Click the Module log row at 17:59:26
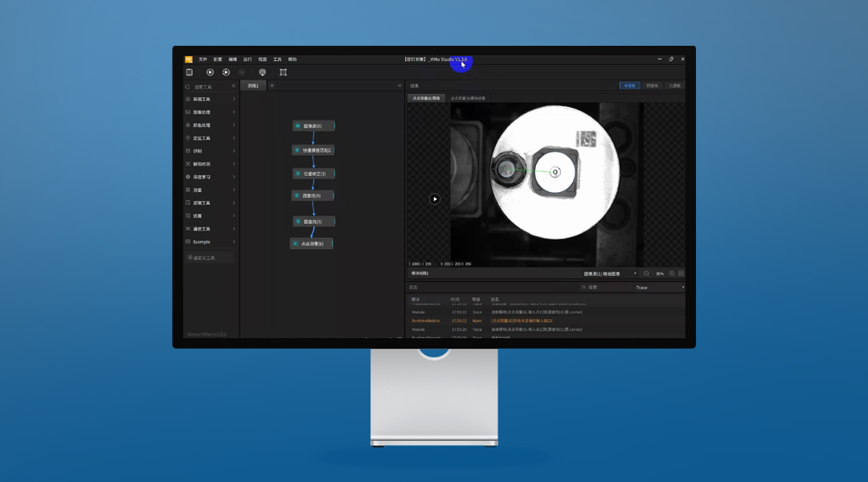 pos(546,330)
